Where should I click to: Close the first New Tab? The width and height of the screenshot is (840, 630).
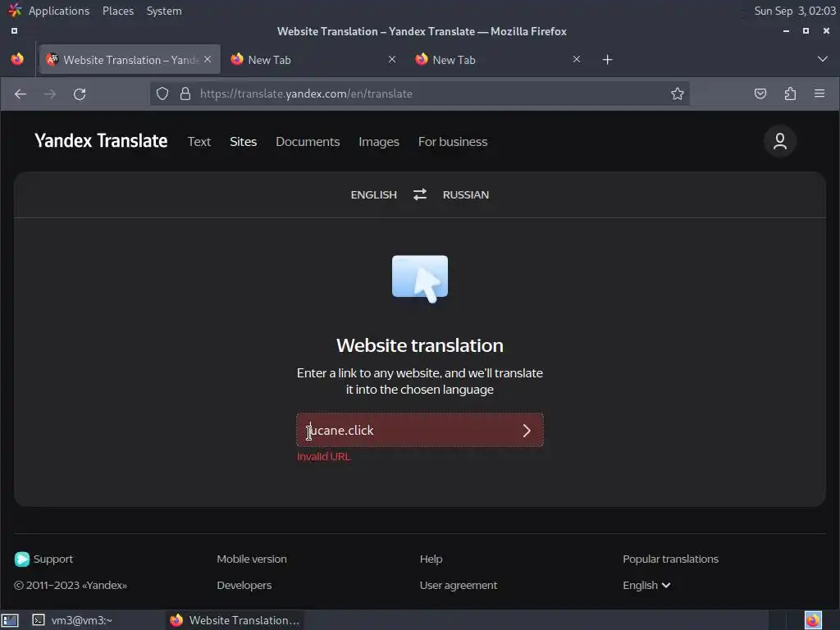(x=392, y=59)
